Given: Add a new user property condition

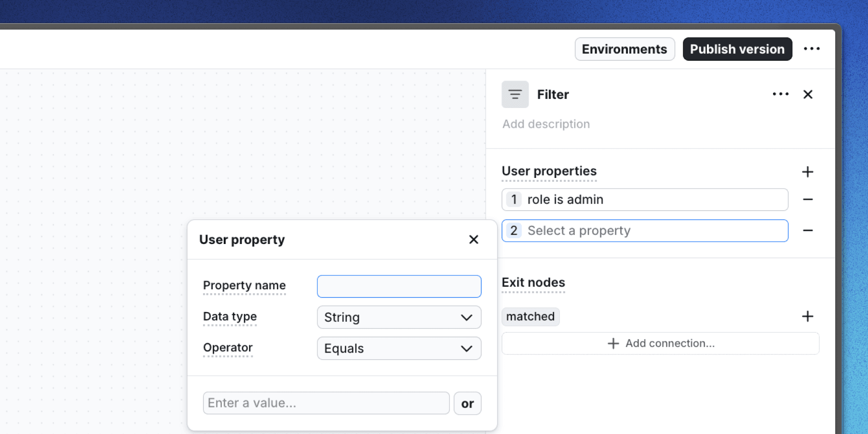Looking at the screenshot, I should tap(808, 172).
